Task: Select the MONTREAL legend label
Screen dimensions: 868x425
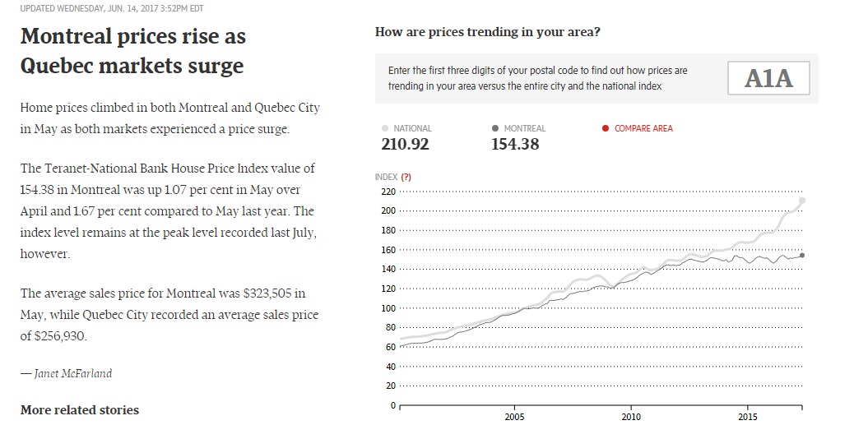Action: coord(524,128)
